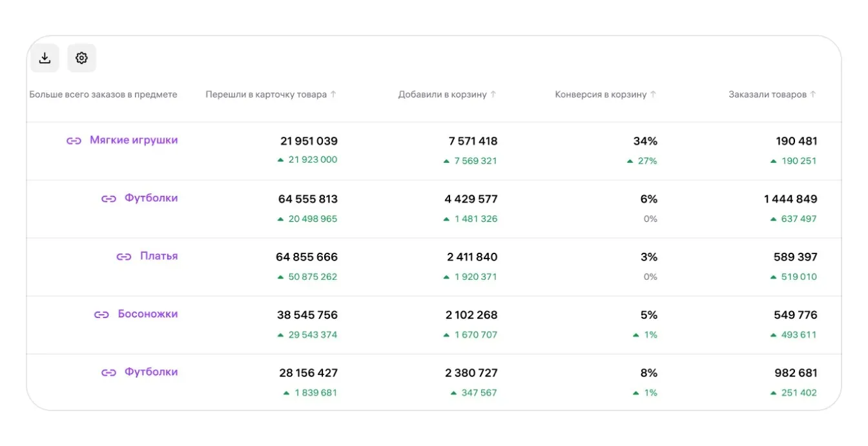Open the Босоножки category link
The image size is (868, 446).
pyautogui.click(x=148, y=314)
